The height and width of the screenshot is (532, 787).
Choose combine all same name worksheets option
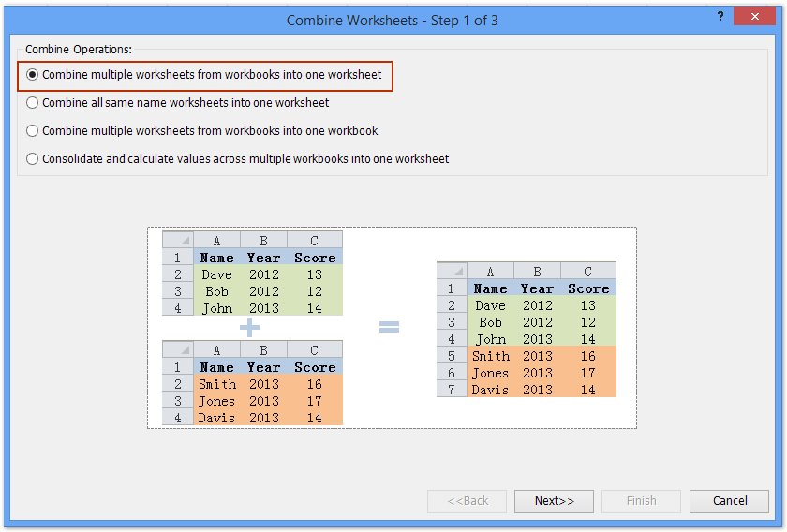(x=33, y=103)
